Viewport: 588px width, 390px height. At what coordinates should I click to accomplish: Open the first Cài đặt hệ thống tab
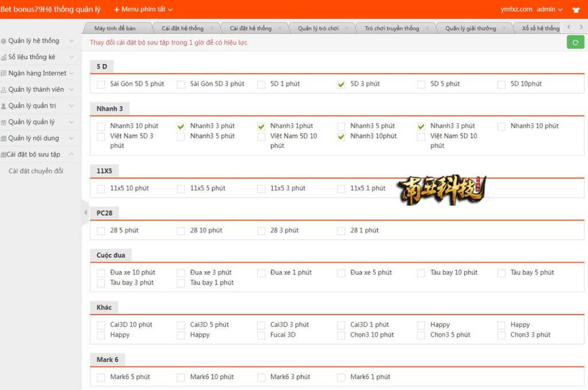tap(183, 28)
